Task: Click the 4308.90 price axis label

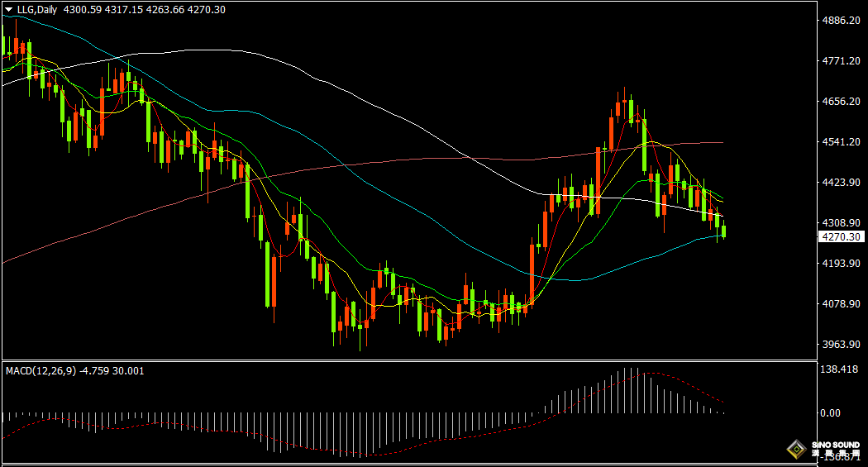Action: click(842, 222)
